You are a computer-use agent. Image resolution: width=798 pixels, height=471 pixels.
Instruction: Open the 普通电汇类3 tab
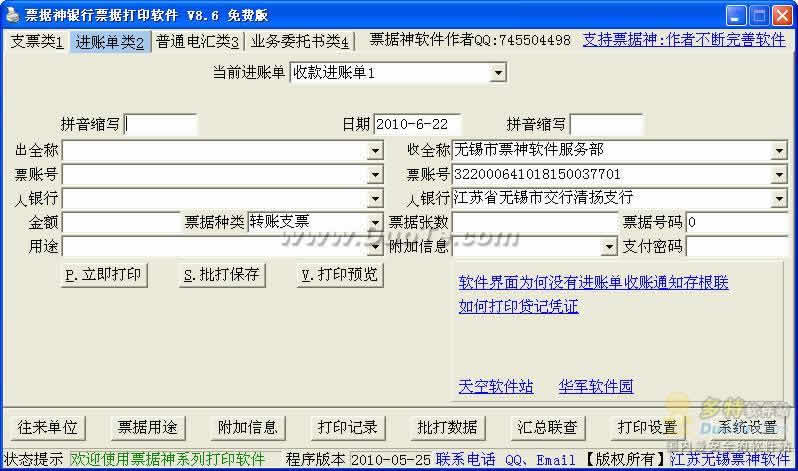tap(197, 42)
